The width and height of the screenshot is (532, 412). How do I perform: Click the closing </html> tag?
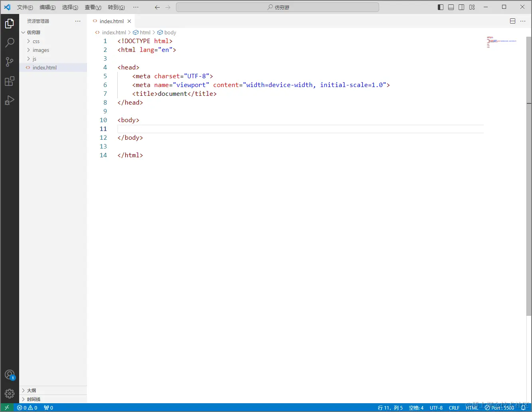[130, 155]
